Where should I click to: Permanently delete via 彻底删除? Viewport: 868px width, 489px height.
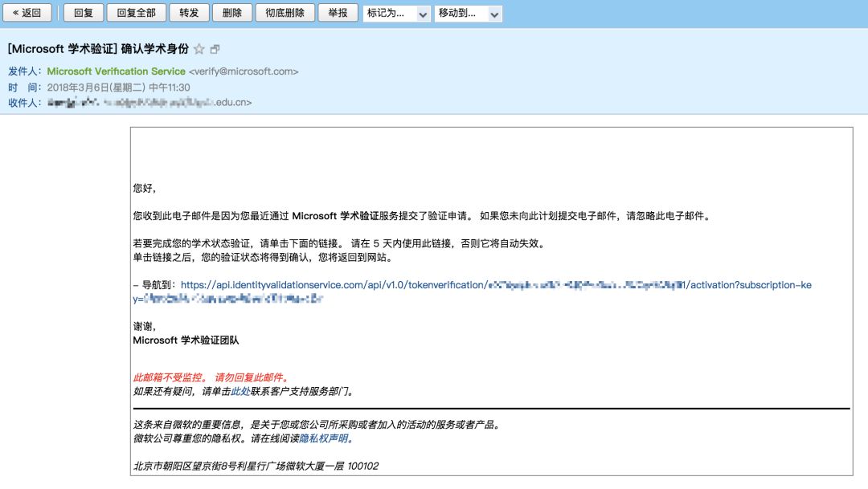point(285,13)
